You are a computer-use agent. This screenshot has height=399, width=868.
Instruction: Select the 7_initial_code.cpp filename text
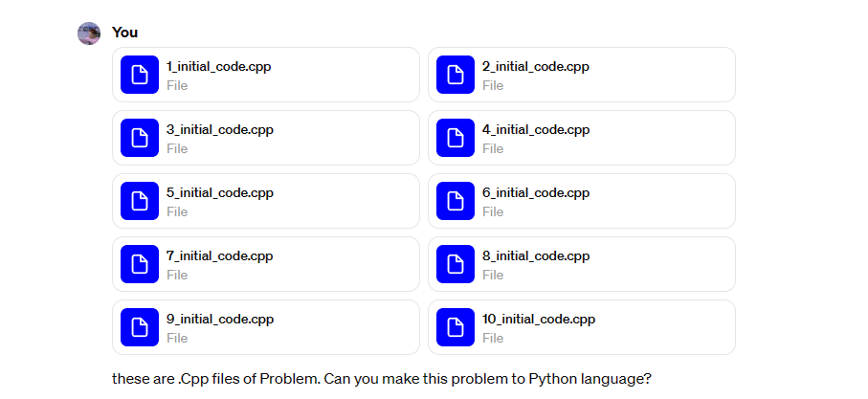[x=220, y=255]
